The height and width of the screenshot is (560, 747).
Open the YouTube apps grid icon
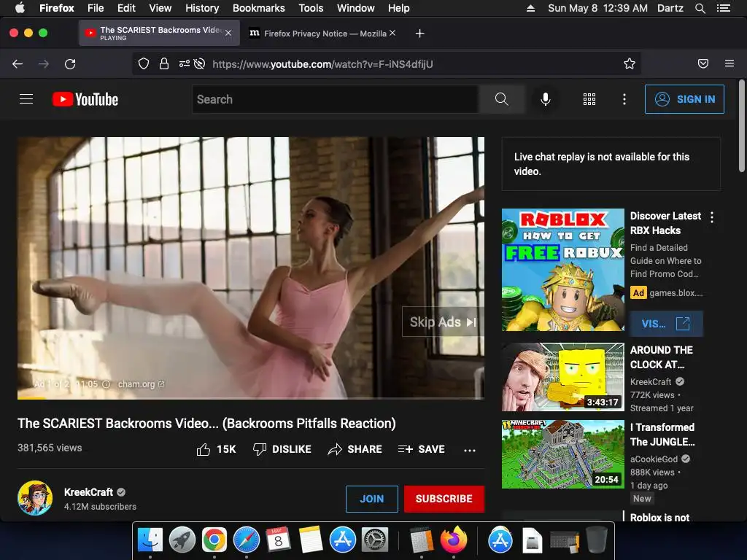point(589,99)
